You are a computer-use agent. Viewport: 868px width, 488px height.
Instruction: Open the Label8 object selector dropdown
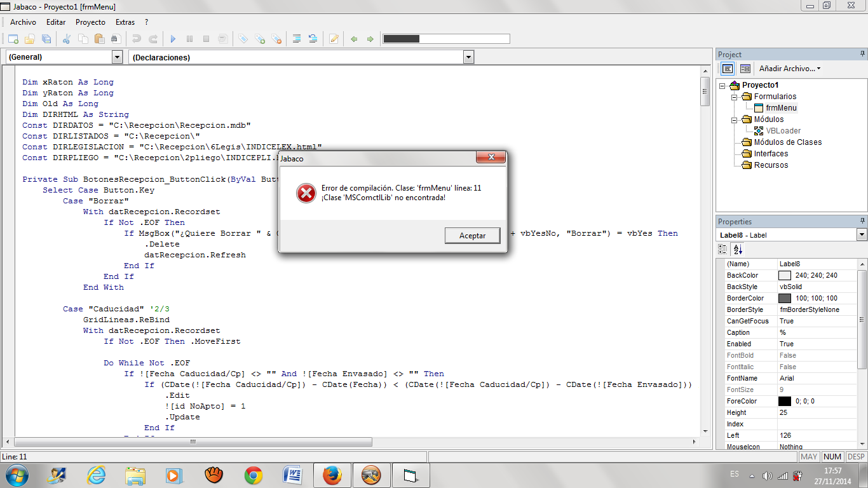862,235
